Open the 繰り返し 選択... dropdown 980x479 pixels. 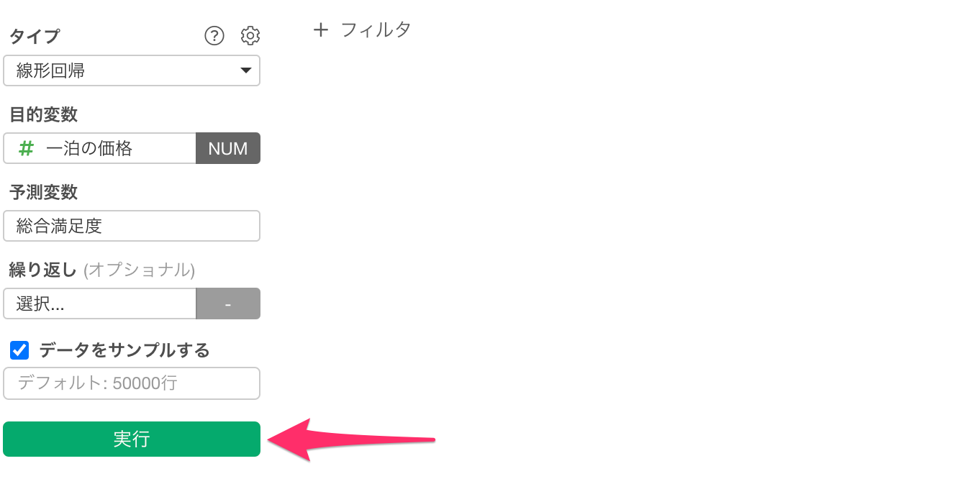(x=99, y=304)
